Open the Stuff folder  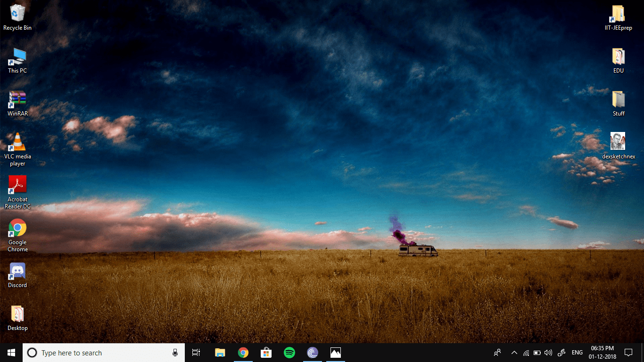[x=618, y=98]
